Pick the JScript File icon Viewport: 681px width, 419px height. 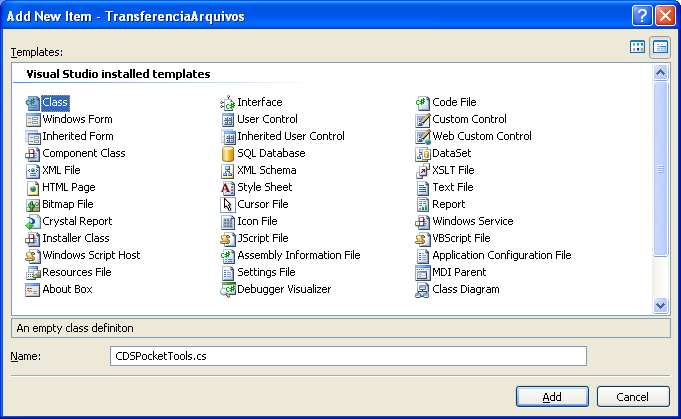228,239
